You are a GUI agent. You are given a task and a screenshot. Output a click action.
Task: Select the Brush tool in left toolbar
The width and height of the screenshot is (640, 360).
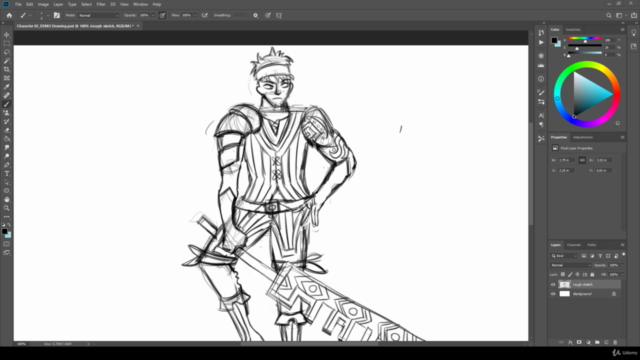click(x=7, y=104)
